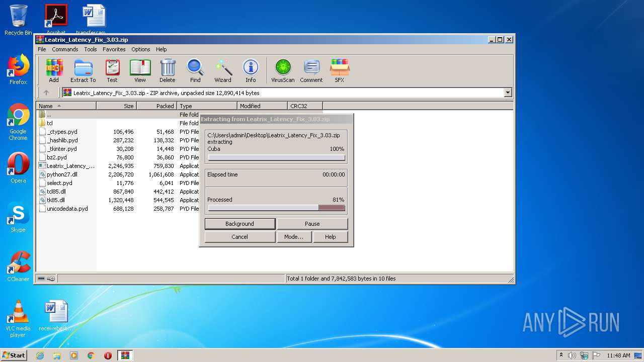Open the File menu

[42, 49]
